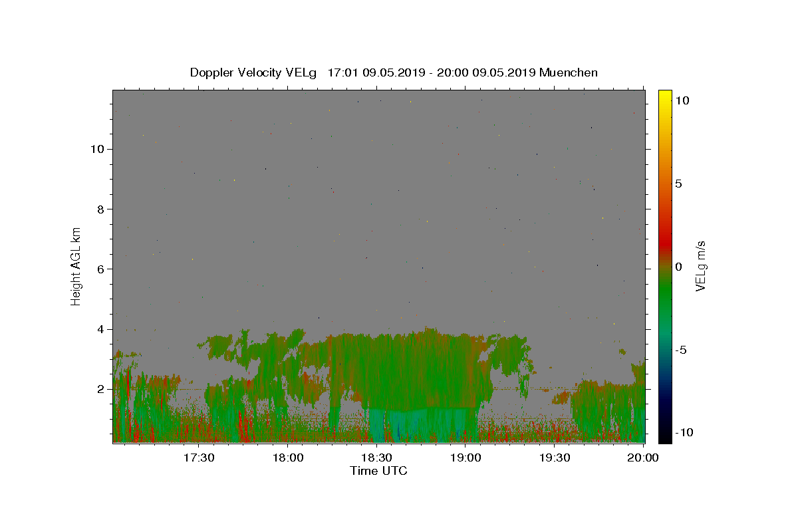Click the teal precipitation shaft below 18:45

click(x=422, y=426)
